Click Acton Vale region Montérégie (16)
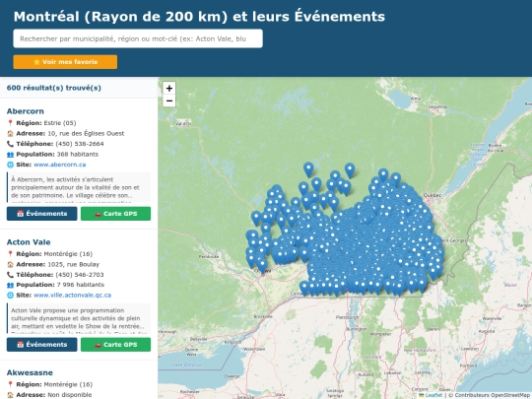Viewport: 532px width, 399px height. pos(68,254)
